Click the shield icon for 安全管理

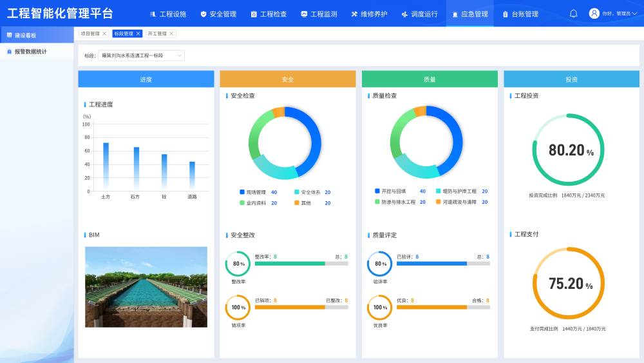pyautogui.click(x=204, y=14)
